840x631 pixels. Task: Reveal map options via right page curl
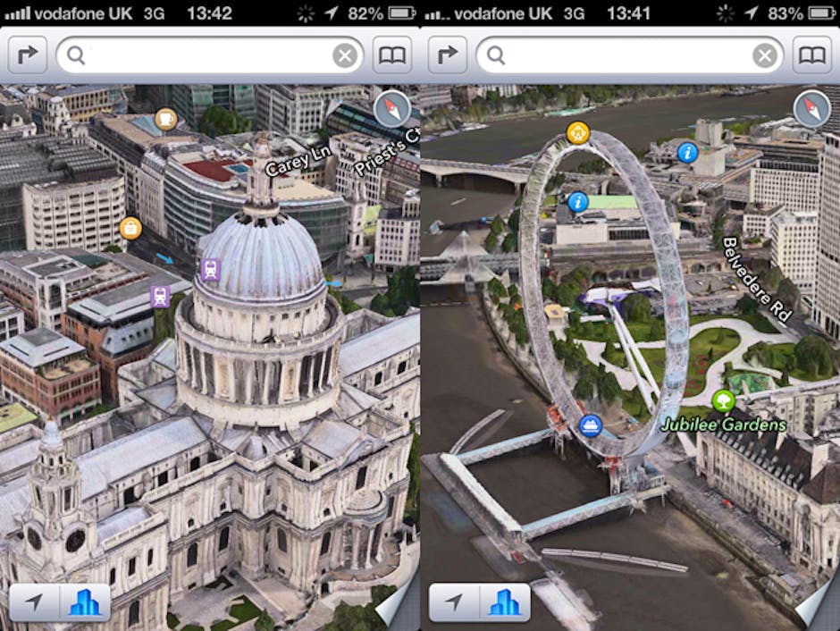[818, 610]
